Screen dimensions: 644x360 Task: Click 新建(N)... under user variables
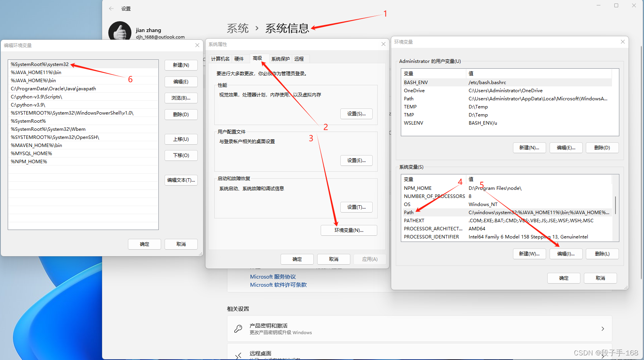pyautogui.click(x=529, y=148)
